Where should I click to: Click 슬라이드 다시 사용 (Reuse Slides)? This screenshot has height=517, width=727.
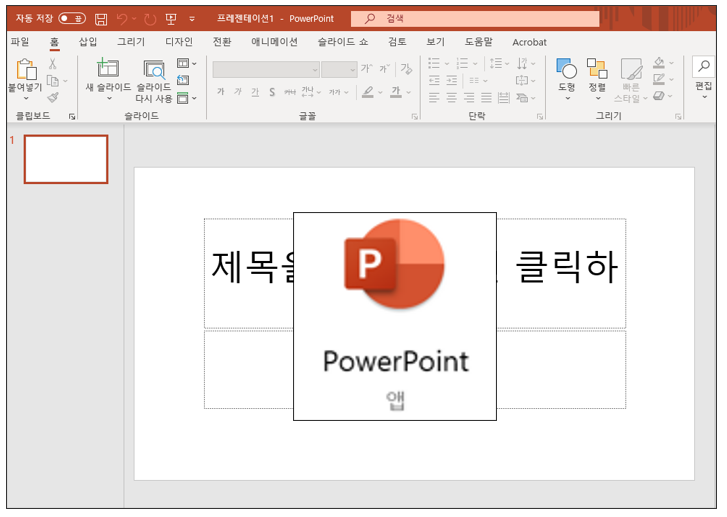pos(154,81)
